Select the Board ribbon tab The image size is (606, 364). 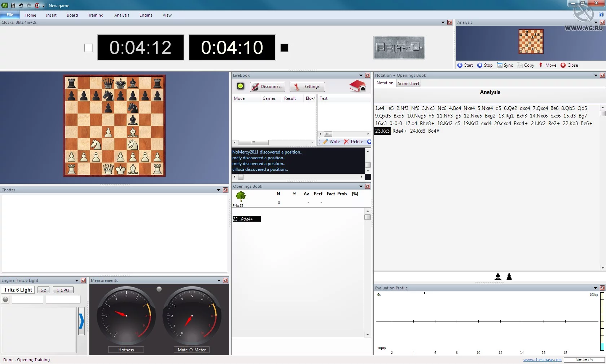(x=72, y=15)
